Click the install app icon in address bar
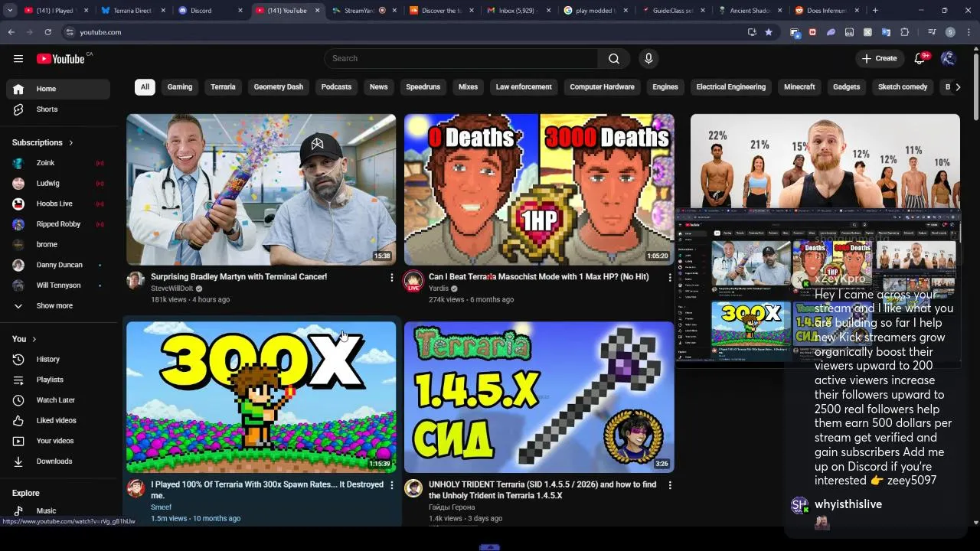The image size is (980, 551). [x=752, y=32]
